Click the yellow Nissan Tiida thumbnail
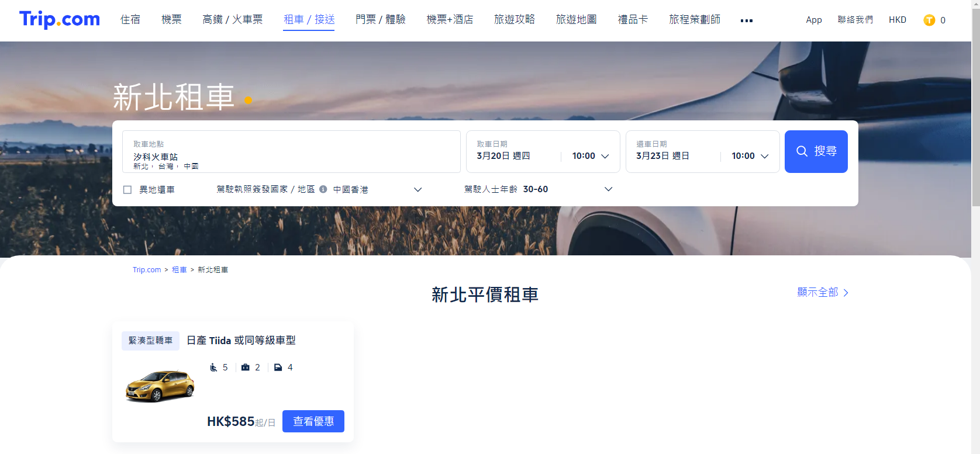This screenshot has height=454, width=980. pos(160,385)
